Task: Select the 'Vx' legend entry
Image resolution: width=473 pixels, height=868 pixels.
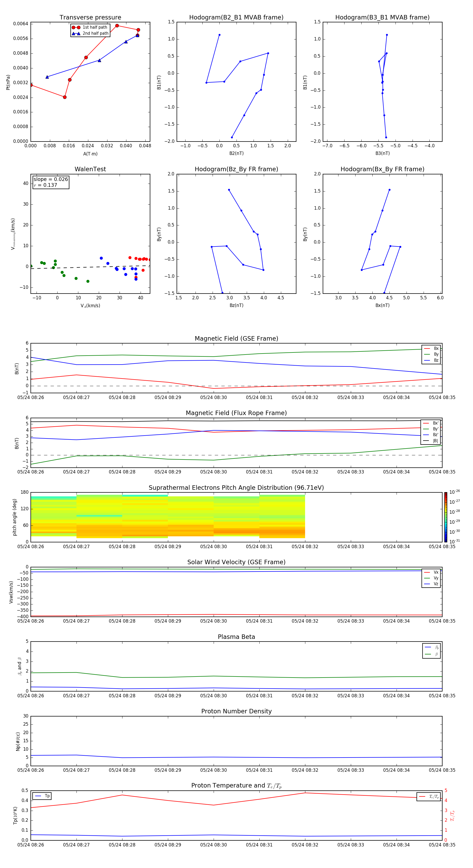Action: 431,572
